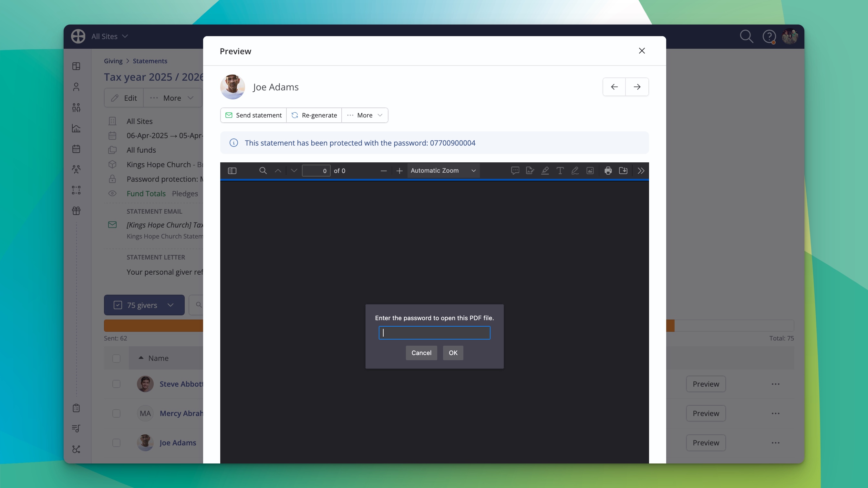Open the help menu
Image resolution: width=868 pixels, height=488 pixels.
coord(769,36)
